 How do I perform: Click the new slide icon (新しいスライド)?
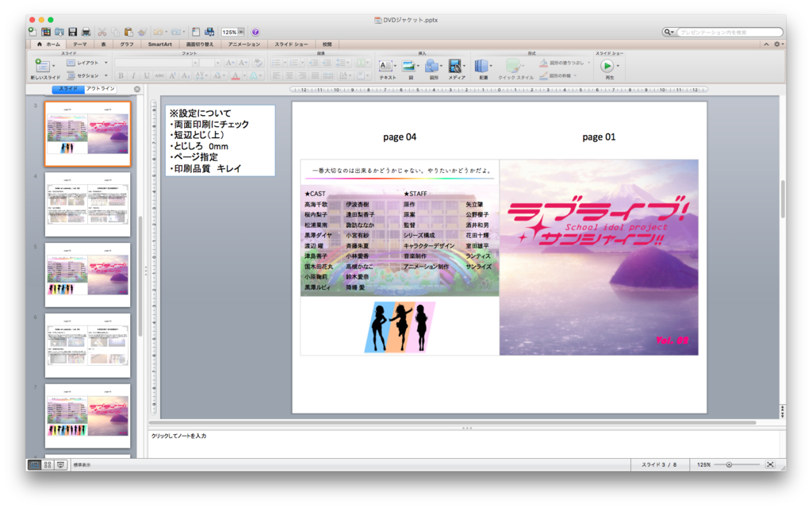(41, 65)
